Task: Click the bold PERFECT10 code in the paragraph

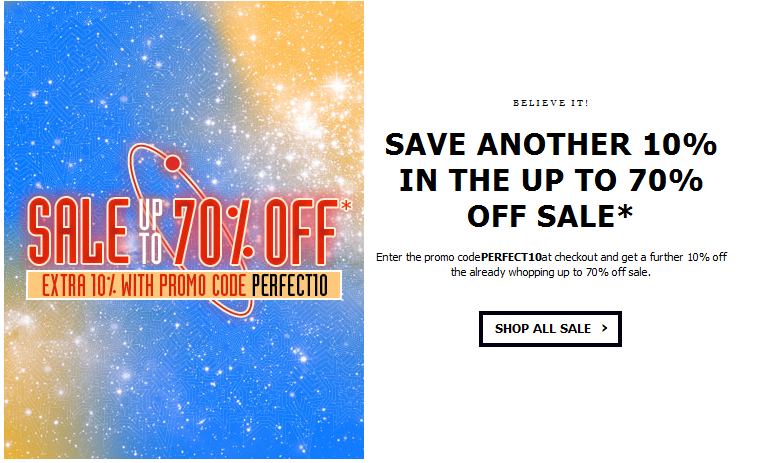Action: coord(510,257)
